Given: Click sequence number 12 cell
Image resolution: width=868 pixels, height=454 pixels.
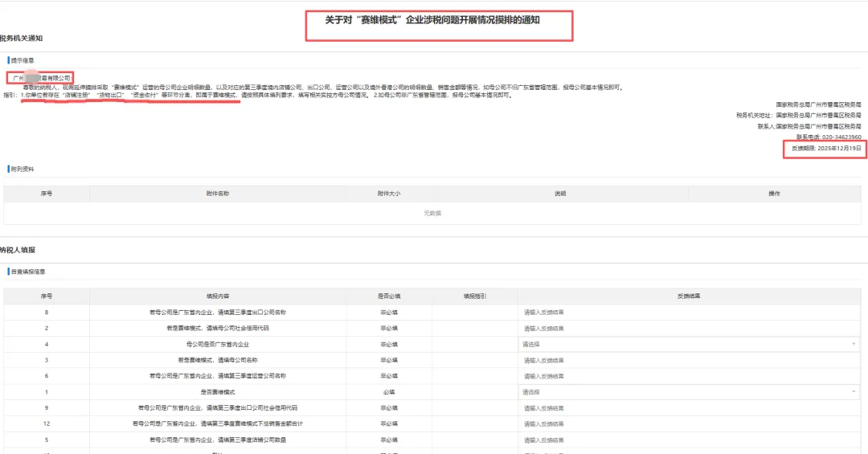Looking at the screenshot, I should tap(47, 423).
